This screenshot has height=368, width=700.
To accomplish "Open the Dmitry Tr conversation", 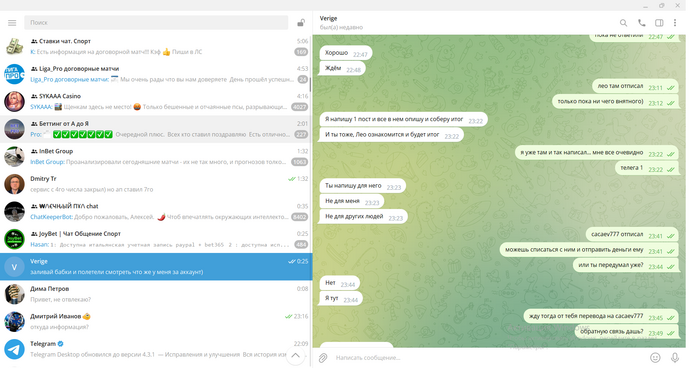I will point(155,184).
